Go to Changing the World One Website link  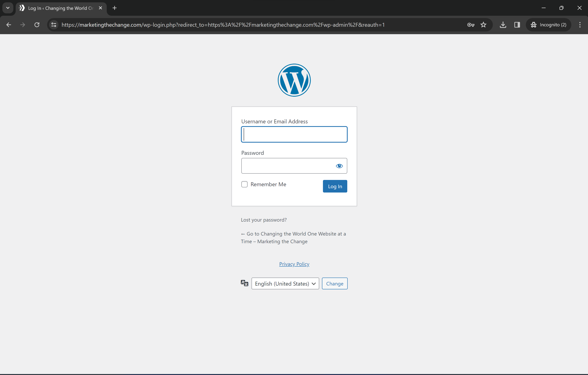[293, 238]
